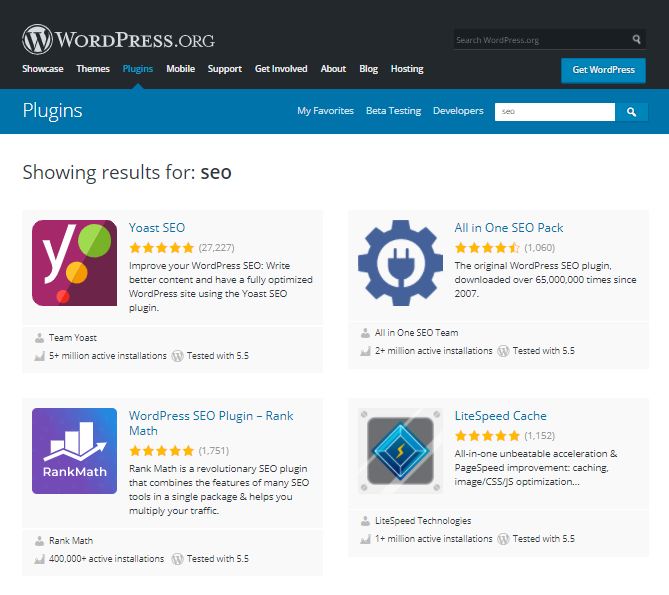669x595 pixels.
Task: Click the WordPress icon in Rank Math's Tested with row
Action: [x=177, y=559]
